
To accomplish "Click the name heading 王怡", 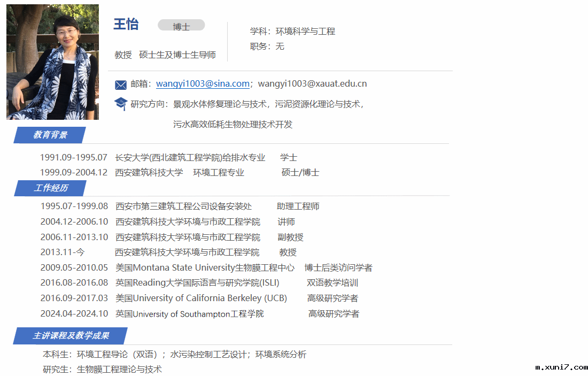I will pyautogui.click(x=126, y=24).
